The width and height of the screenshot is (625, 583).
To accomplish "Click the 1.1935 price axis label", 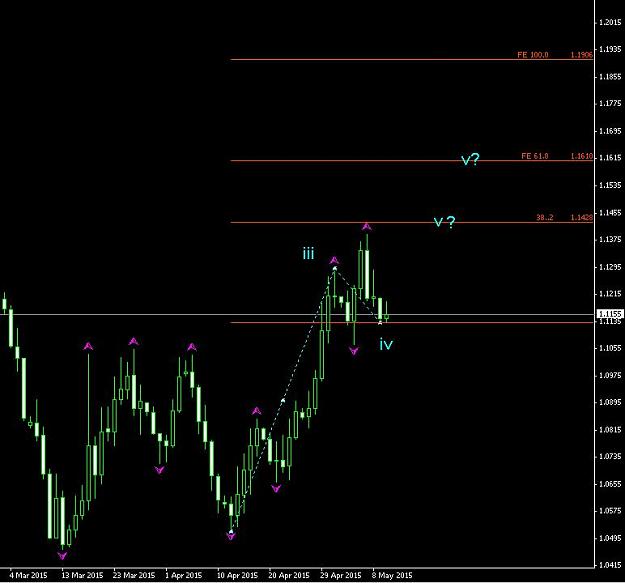I will click(610, 49).
